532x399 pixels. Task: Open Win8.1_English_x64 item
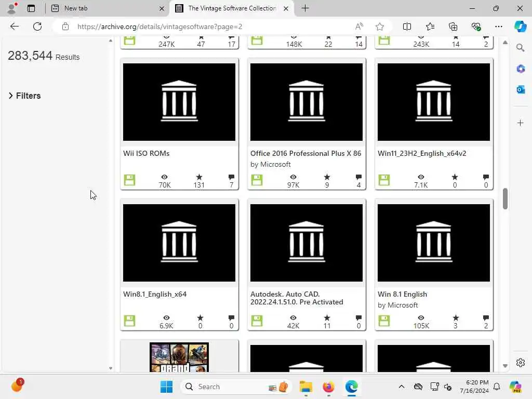[x=155, y=294]
